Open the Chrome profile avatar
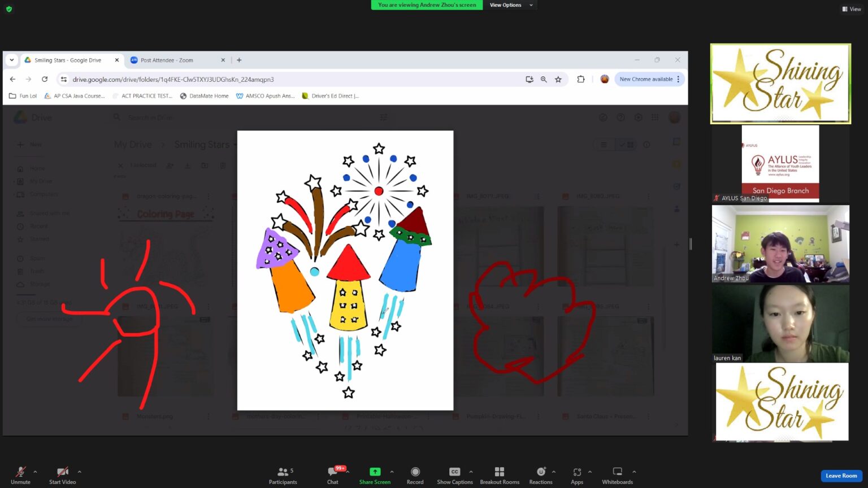 [x=605, y=79]
